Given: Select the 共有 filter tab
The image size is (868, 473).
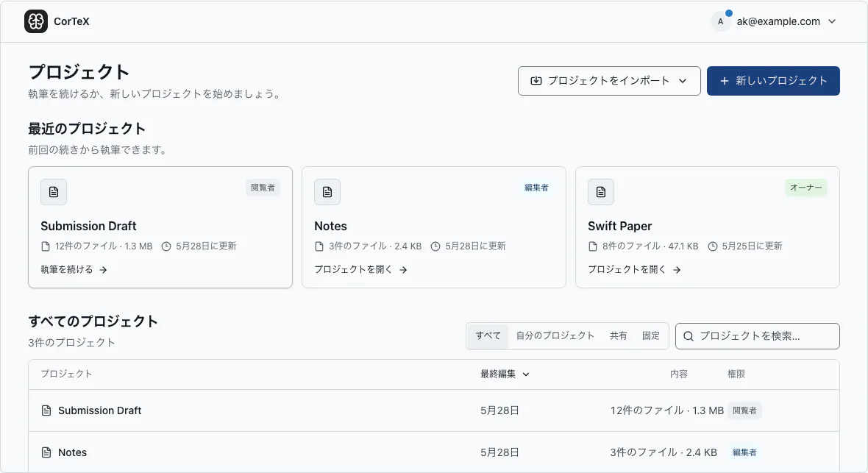Looking at the screenshot, I should tap(619, 335).
